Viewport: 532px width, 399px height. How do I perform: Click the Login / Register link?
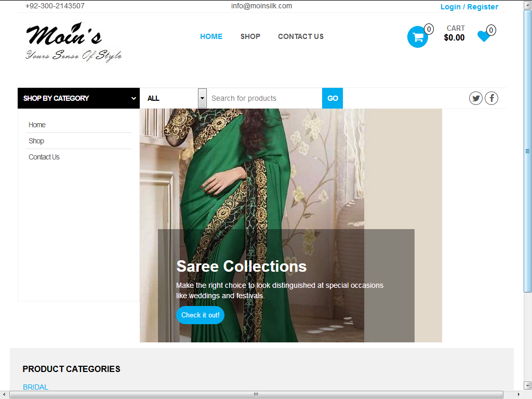(x=469, y=7)
